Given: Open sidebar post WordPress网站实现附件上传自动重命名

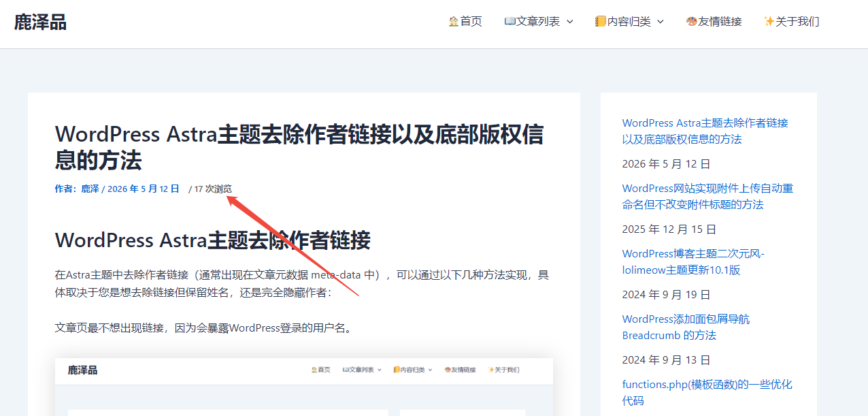Looking at the screenshot, I should pos(707,196).
